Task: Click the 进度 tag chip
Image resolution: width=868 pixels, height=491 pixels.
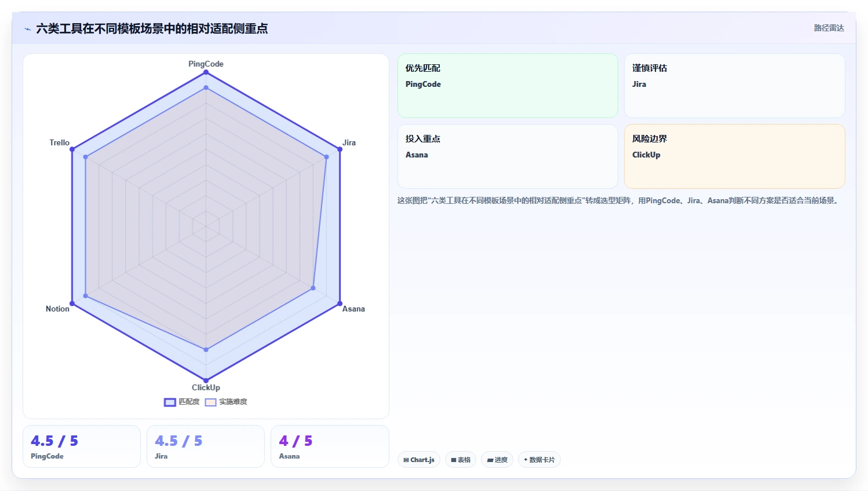Action: tap(497, 460)
